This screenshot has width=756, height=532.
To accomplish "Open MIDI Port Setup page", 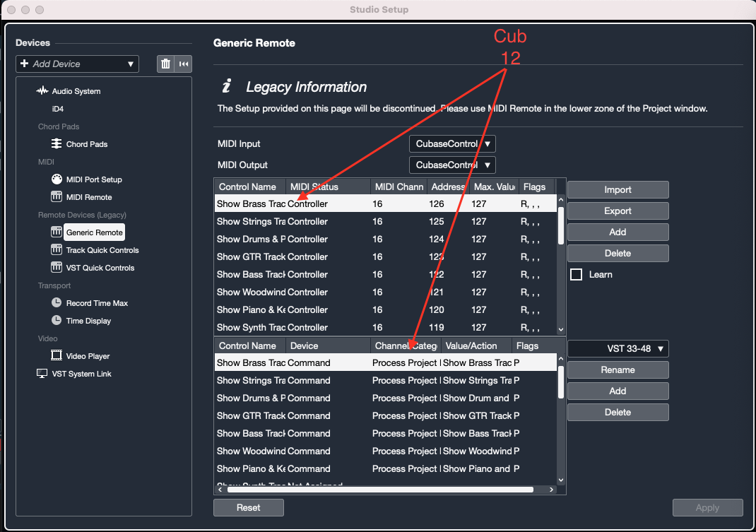I will click(94, 179).
